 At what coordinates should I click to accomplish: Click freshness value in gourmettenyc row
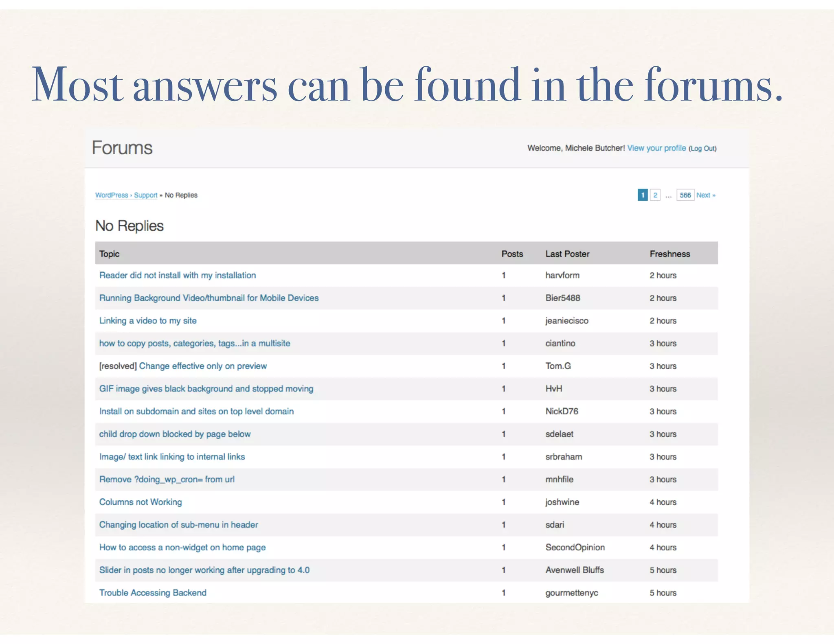click(x=663, y=593)
